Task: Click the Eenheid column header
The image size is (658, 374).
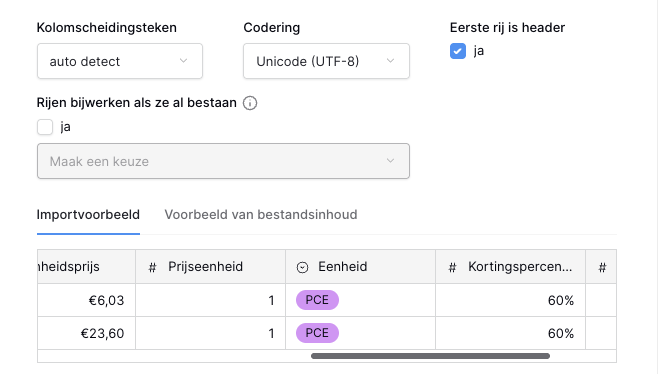Action: [x=360, y=267]
